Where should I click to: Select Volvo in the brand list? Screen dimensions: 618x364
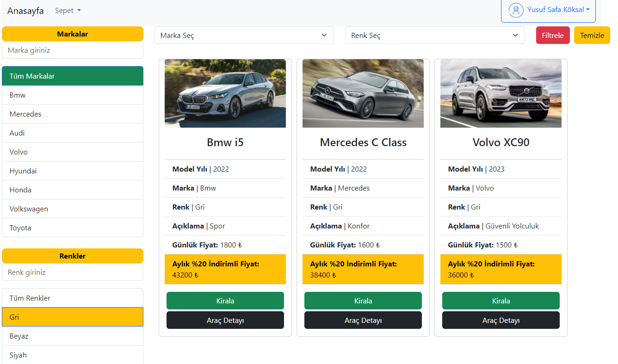(x=73, y=152)
